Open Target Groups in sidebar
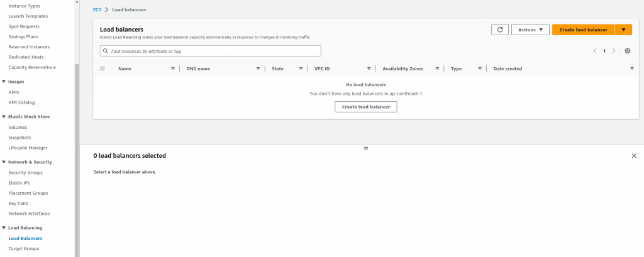 tap(24, 248)
